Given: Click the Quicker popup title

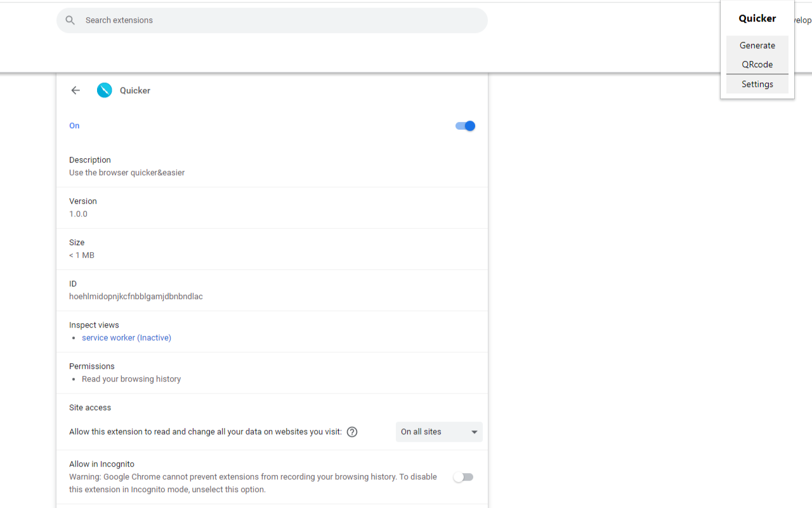Looking at the screenshot, I should pos(757,18).
